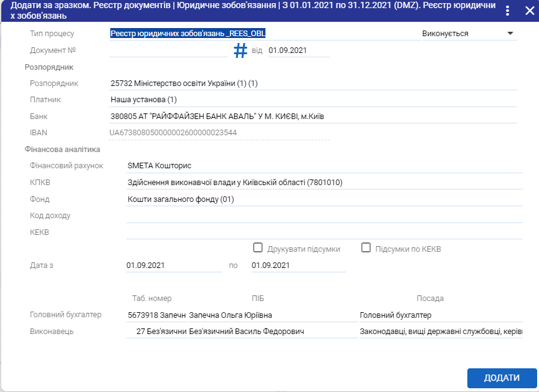Focus the empty Код доходу field
The image size is (539, 392).
click(x=323, y=216)
